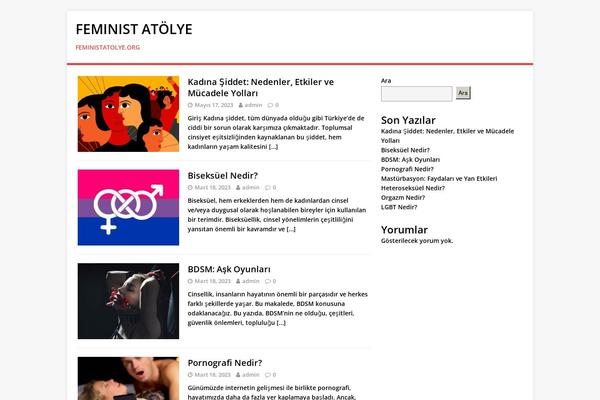The height and width of the screenshot is (400, 600).
Task: Click the Mayıs 17, 2023 date of Kadına Şiddet post
Action: click(x=214, y=105)
